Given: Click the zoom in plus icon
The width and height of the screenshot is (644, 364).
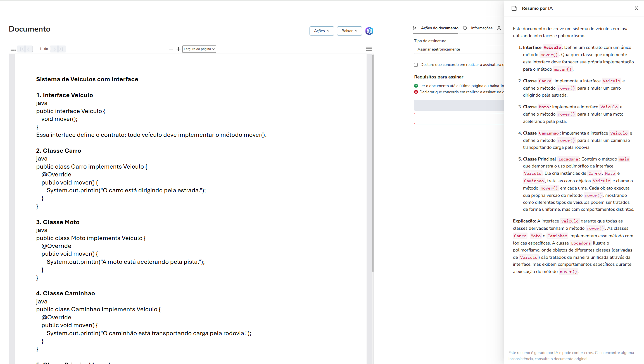Looking at the screenshot, I should [x=179, y=49].
